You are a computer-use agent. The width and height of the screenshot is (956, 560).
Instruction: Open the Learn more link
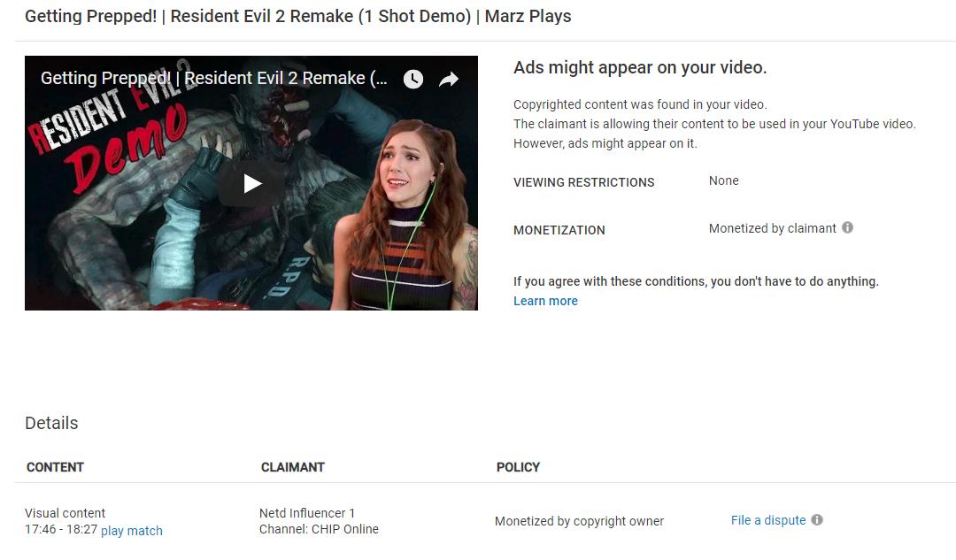tap(545, 301)
